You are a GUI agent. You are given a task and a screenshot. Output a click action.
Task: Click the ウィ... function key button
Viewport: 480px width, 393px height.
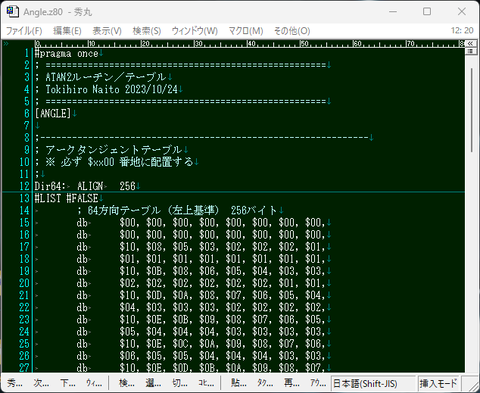94,383
